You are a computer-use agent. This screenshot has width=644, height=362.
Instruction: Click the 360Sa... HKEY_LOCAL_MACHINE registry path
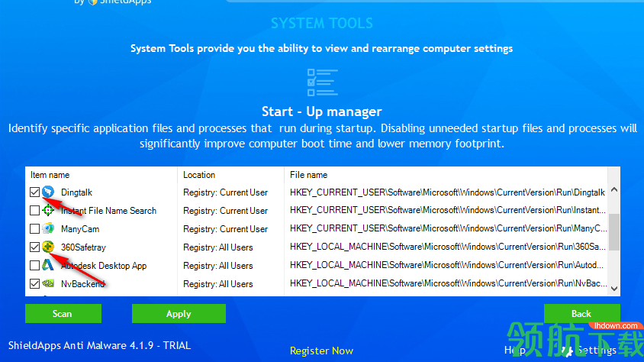[448, 247]
